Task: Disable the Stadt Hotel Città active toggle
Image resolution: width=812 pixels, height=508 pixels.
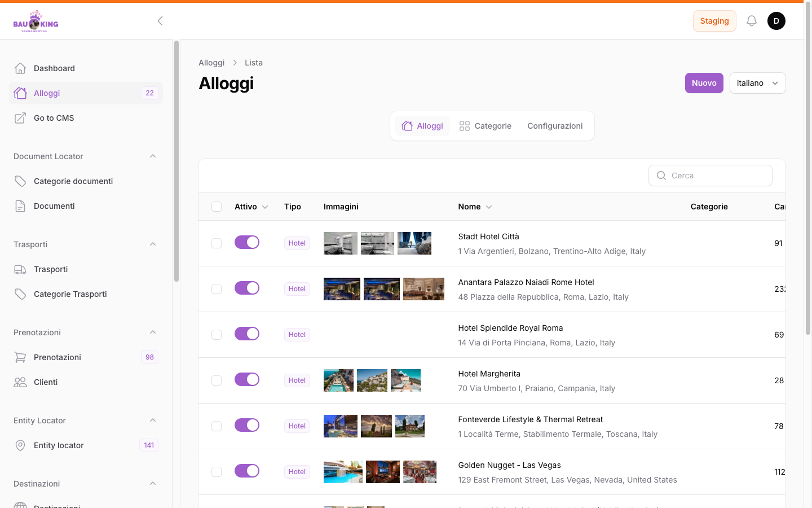Action: coord(247,242)
